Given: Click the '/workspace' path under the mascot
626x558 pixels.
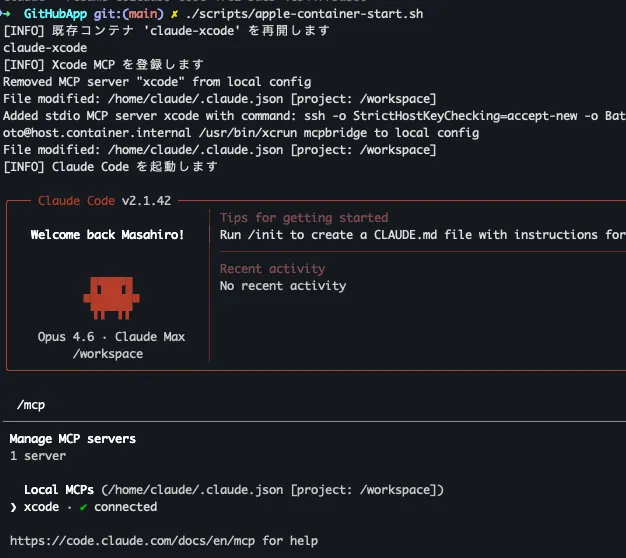Looking at the screenshot, I should (x=108, y=354).
